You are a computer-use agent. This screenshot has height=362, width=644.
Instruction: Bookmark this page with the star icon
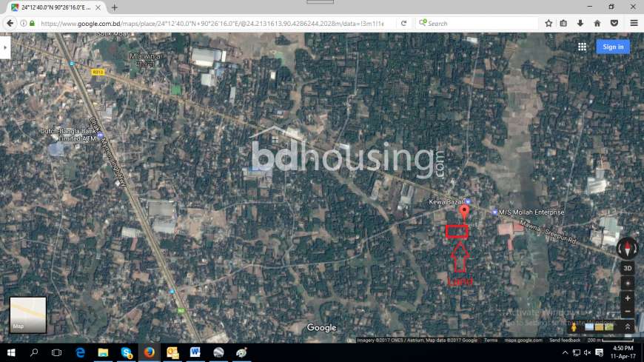point(549,24)
